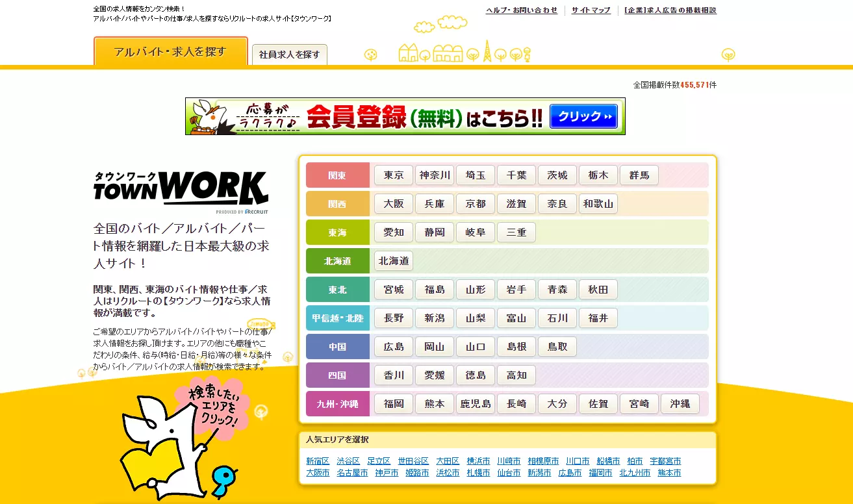Click 新潟 prefecture button in 甲信越・北陸 row
Screen dimensions: 853x504
tap(435, 318)
